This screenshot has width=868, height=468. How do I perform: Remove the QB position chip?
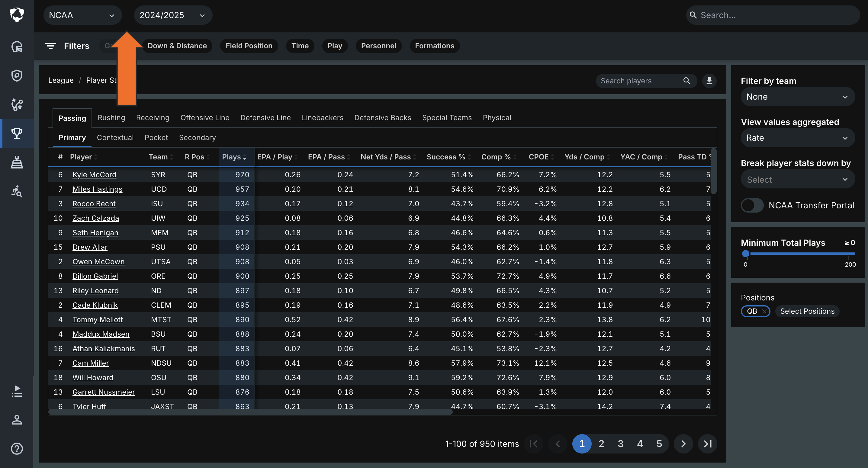click(x=764, y=311)
